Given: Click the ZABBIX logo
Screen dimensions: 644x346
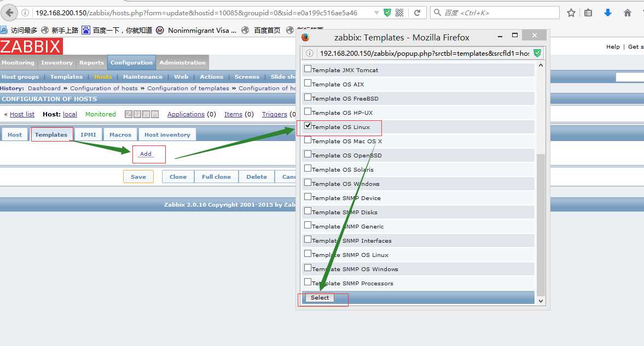Looking at the screenshot, I should tap(31, 46).
